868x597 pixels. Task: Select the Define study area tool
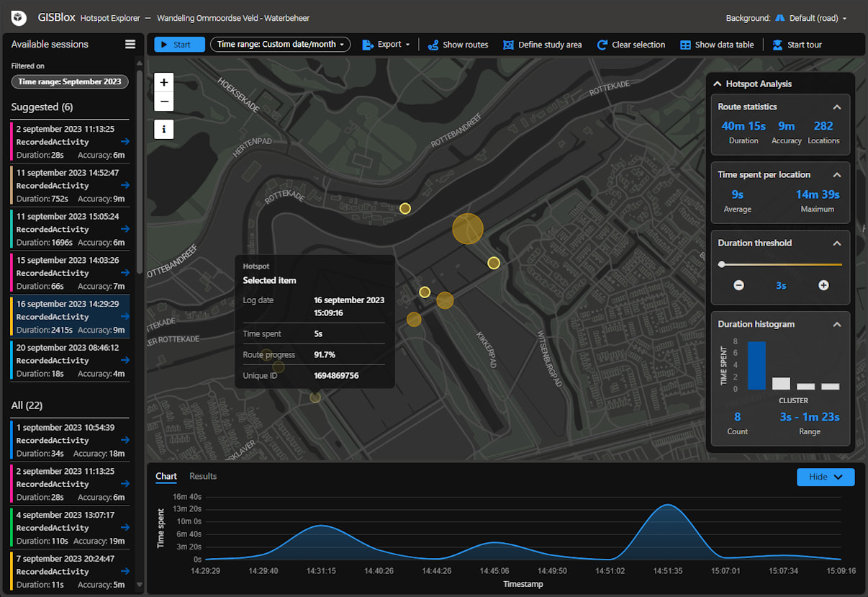coord(543,45)
